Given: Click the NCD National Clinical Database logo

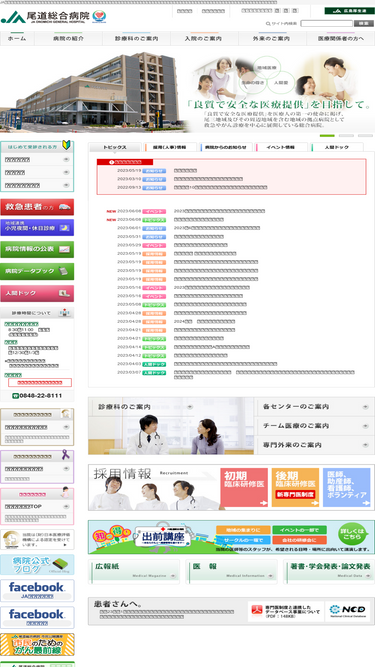Looking at the screenshot, I should pos(348,611).
